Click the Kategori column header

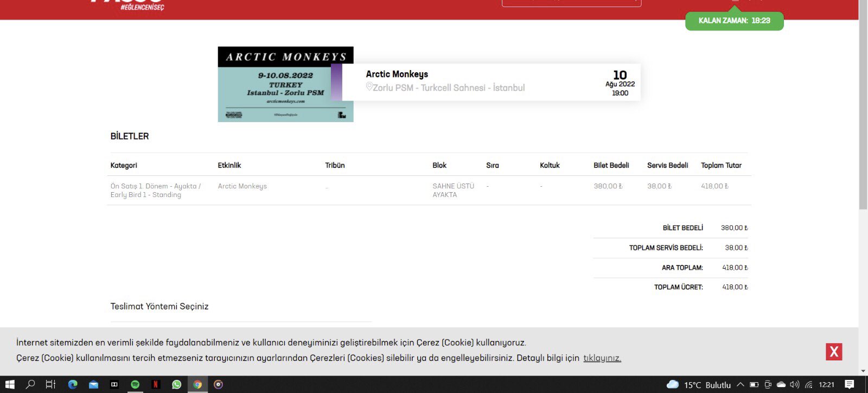124,166
